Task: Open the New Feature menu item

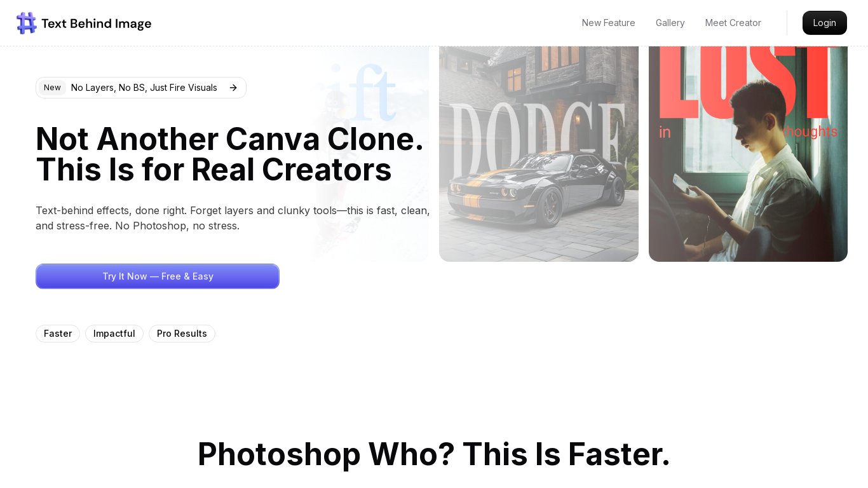Action: click(x=608, y=23)
